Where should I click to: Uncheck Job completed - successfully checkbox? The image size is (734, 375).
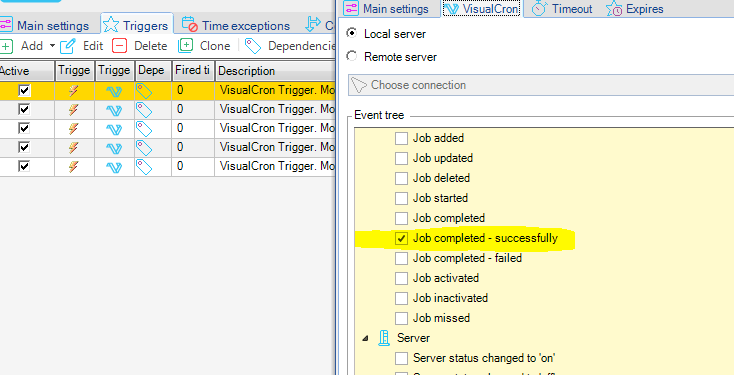tap(401, 238)
